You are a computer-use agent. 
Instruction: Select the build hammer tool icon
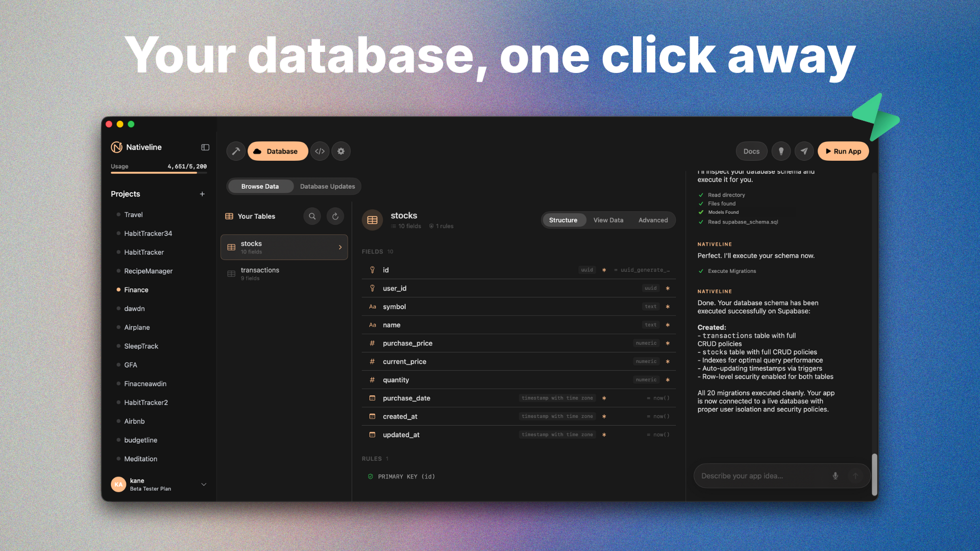pos(235,151)
